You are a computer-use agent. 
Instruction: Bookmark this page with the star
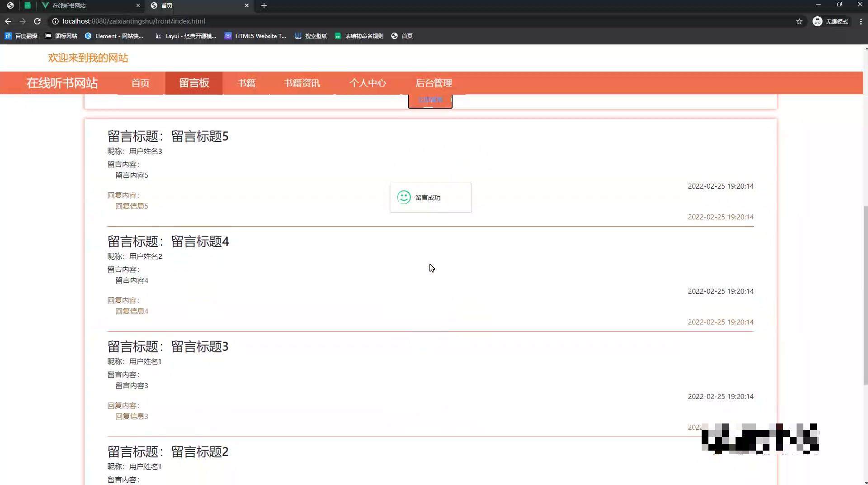tap(799, 21)
